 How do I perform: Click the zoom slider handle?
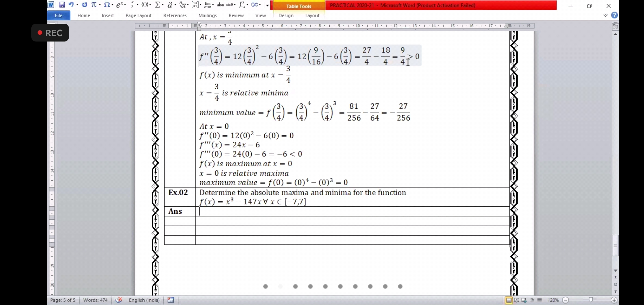click(x=591, y=300)
